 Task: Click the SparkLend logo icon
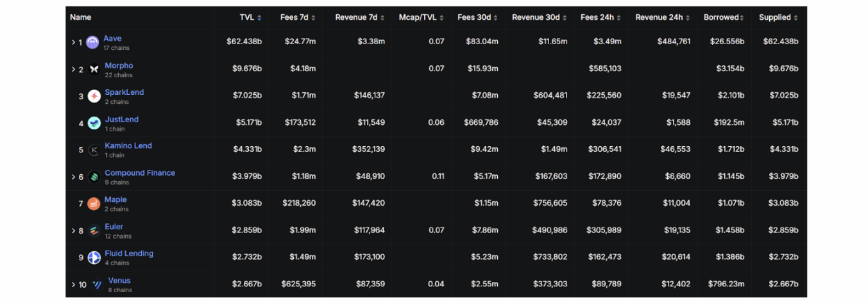click(x=94, y=96)
